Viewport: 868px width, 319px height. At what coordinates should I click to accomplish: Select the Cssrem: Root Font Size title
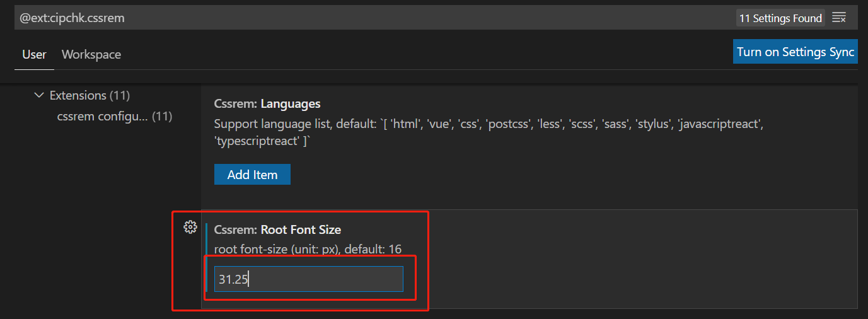point(277,229)
